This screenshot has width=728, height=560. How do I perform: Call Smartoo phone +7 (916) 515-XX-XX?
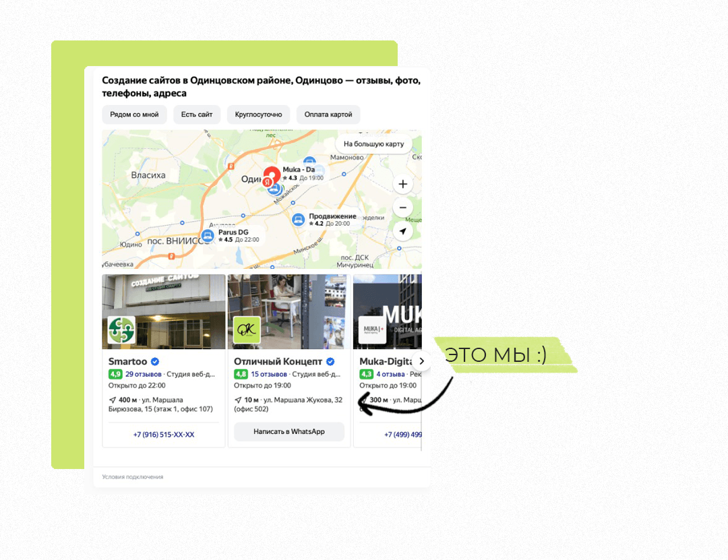(x=163, y=435)
